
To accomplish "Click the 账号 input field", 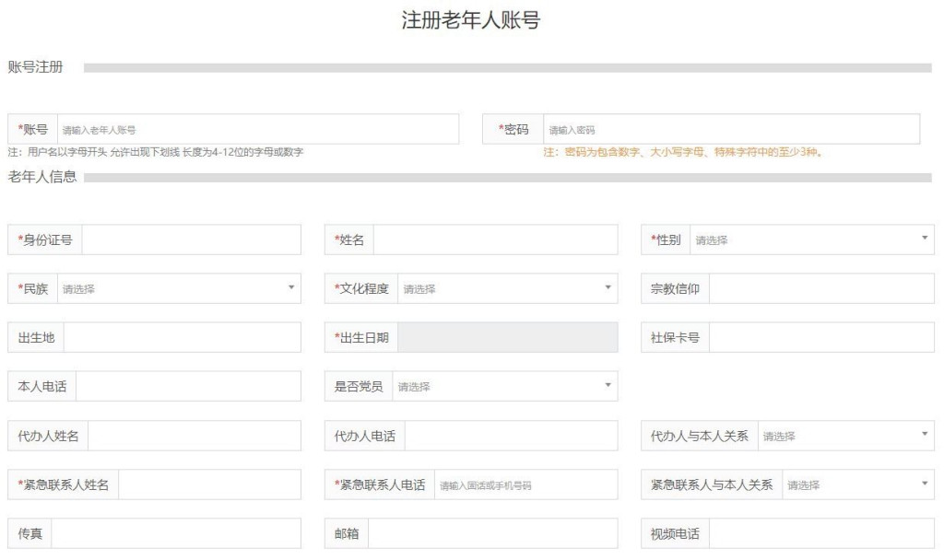I will pos(257,130).
